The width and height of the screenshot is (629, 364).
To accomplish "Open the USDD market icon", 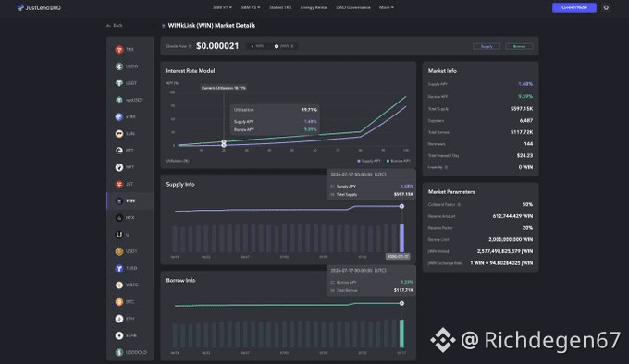I will tap(119, 67).
